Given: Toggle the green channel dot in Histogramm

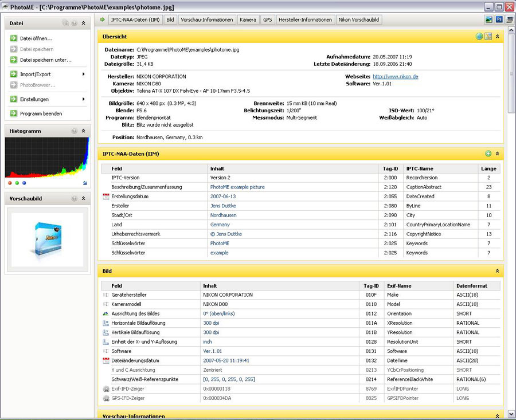Looking at the screenshot, I should [x=17, y=183].
